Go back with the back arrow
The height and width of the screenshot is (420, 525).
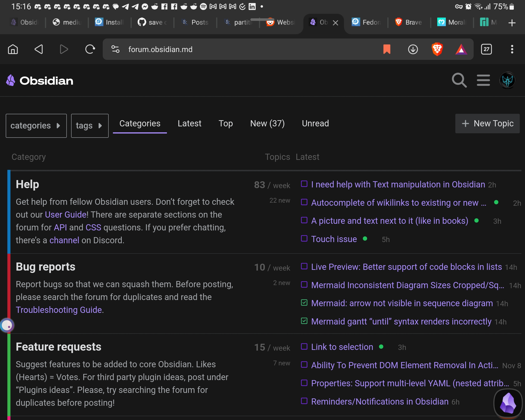39,49
